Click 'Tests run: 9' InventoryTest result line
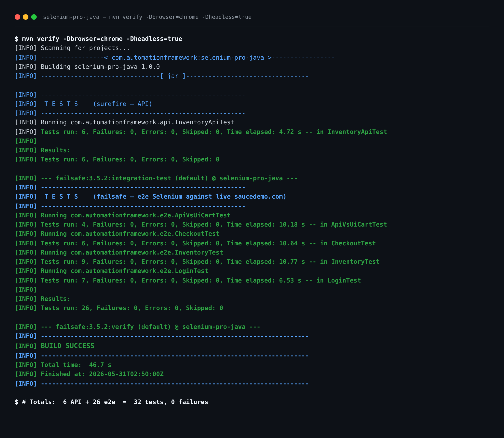 (x=197, y=262)
